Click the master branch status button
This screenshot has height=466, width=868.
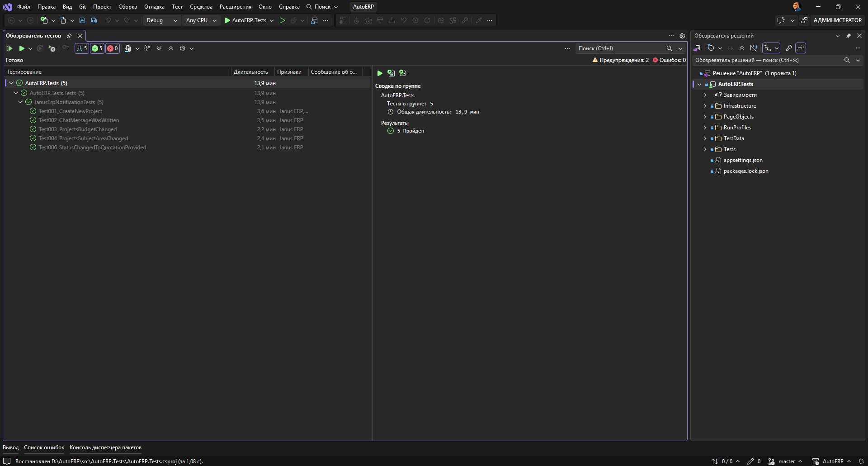[x=786, y=461]
